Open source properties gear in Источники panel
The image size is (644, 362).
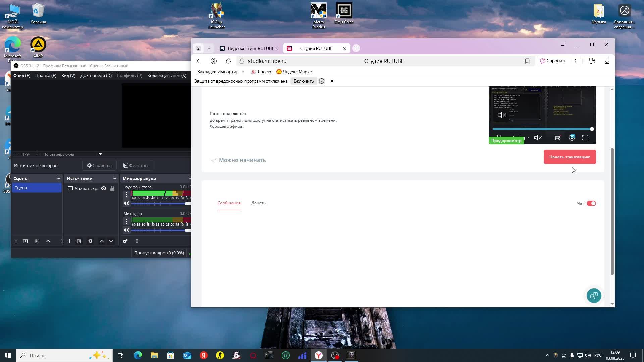pos(90,241)
